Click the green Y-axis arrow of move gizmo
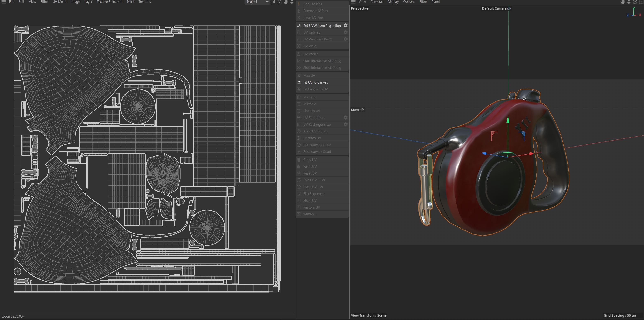Viewport: 644px width, 320px height. point(508,121)
